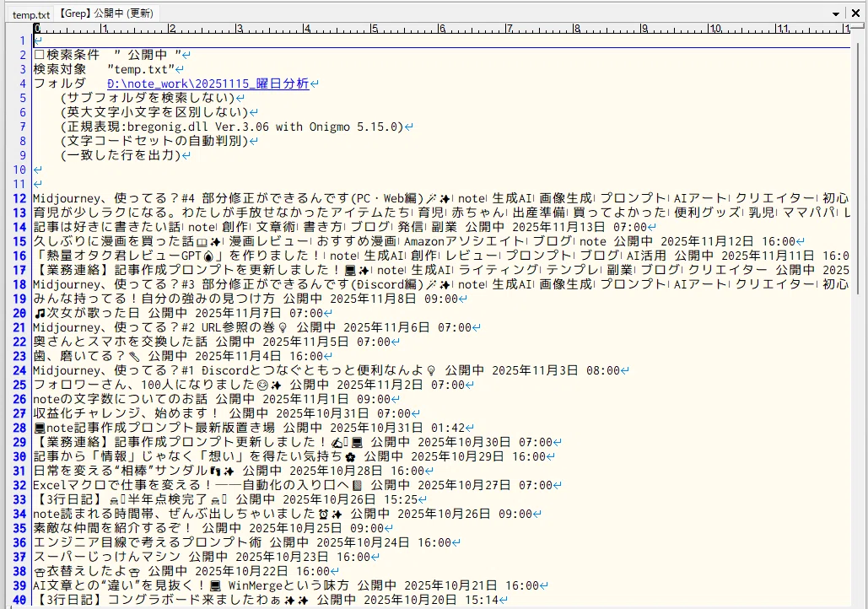This screenshot has width=868, height=609.
Task: Click line number 33 in the gutter
Action: coord(19,499)
